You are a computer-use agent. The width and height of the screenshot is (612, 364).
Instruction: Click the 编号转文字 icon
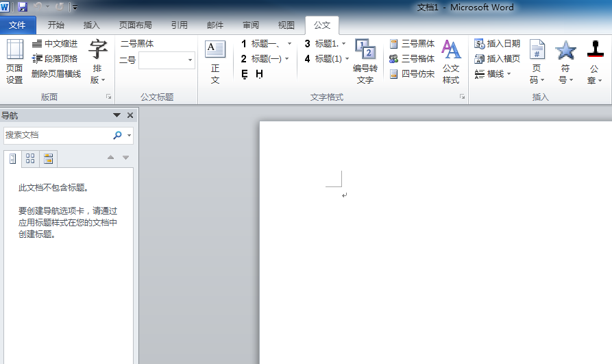pos(365,62)
